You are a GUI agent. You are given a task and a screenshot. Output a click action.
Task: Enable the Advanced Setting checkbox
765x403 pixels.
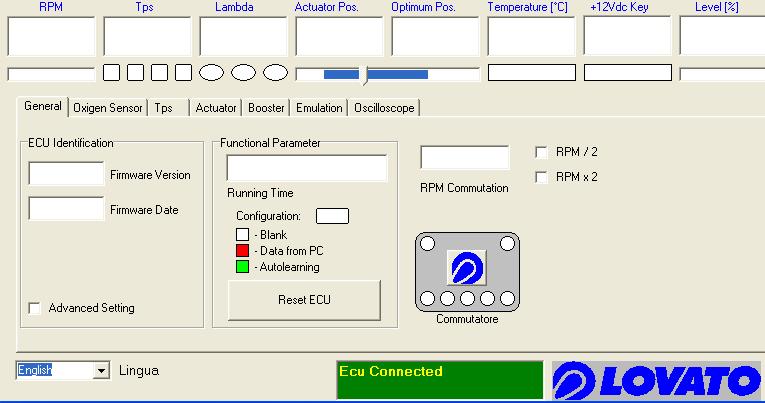[35, 308]
